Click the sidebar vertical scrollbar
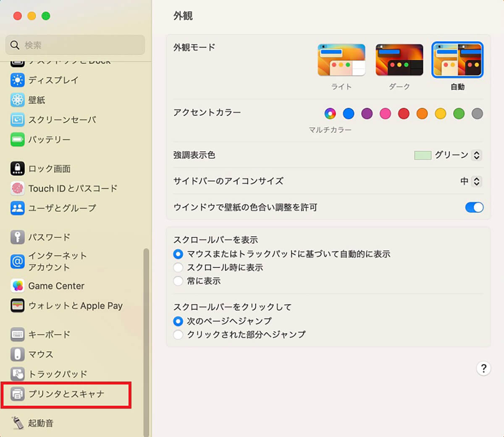The image size is (504, 437). pyautogui.click(x=146, y=342)
